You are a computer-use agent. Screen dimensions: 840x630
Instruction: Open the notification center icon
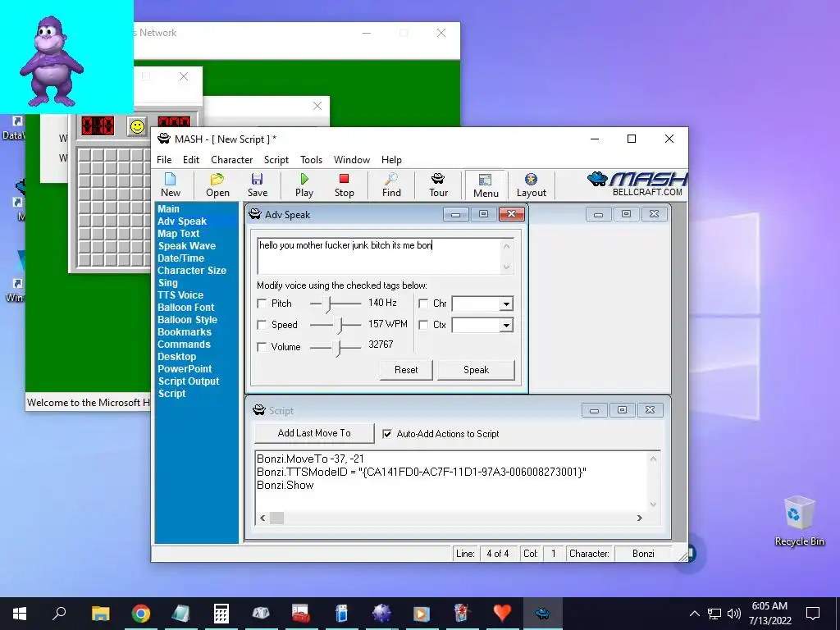point(813,614)
